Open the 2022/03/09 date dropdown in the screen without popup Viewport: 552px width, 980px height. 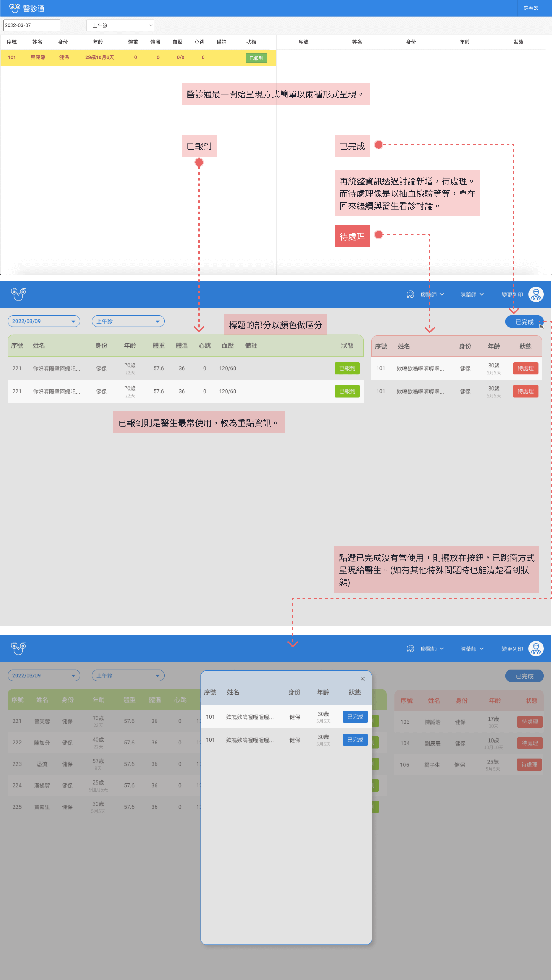[44, 321]
